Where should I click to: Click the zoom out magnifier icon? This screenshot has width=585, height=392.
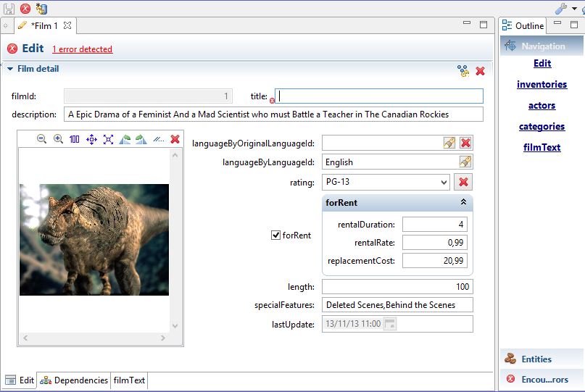pos(41,139)
